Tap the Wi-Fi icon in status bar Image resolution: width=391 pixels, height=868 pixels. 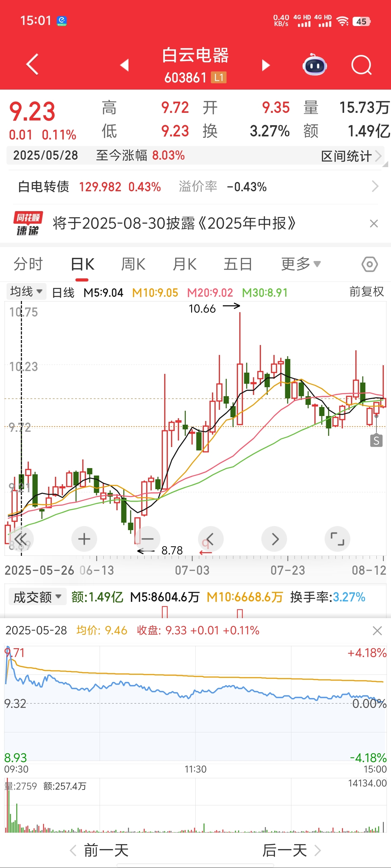[343, 21]
